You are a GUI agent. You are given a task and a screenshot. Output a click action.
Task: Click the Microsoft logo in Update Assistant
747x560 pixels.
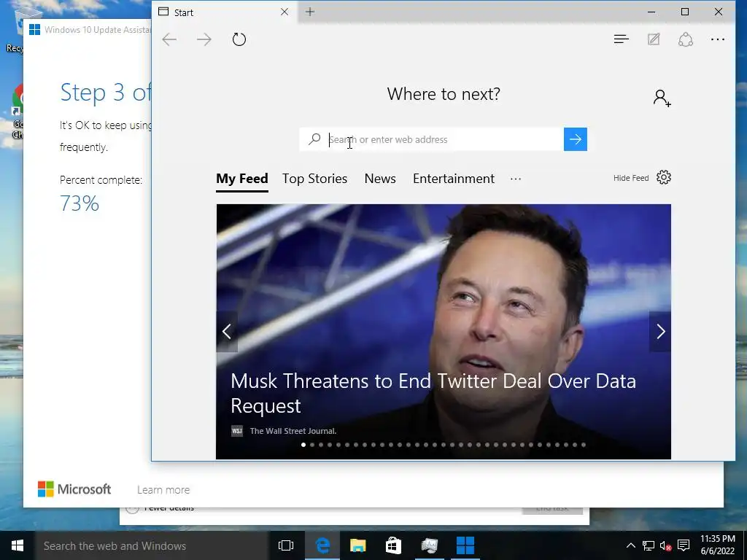[x=74, y=489]
